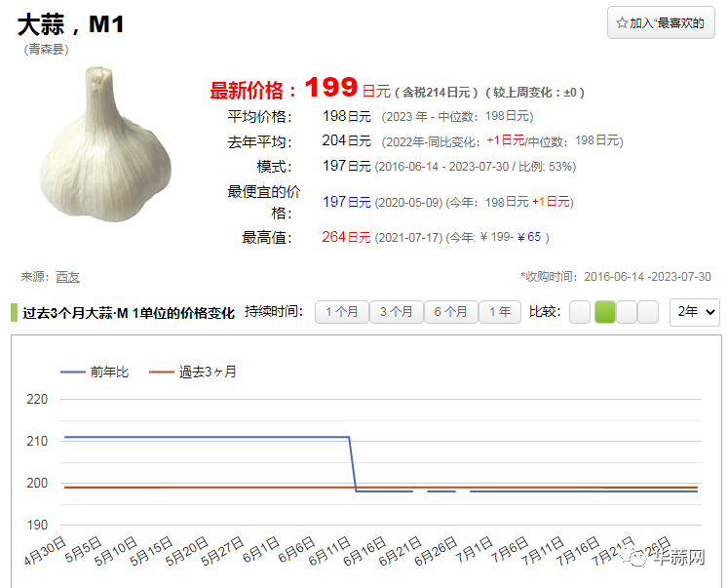728x588 pixels.
Task: Select the 1年 duration button
Action: [x=500, y=312]
